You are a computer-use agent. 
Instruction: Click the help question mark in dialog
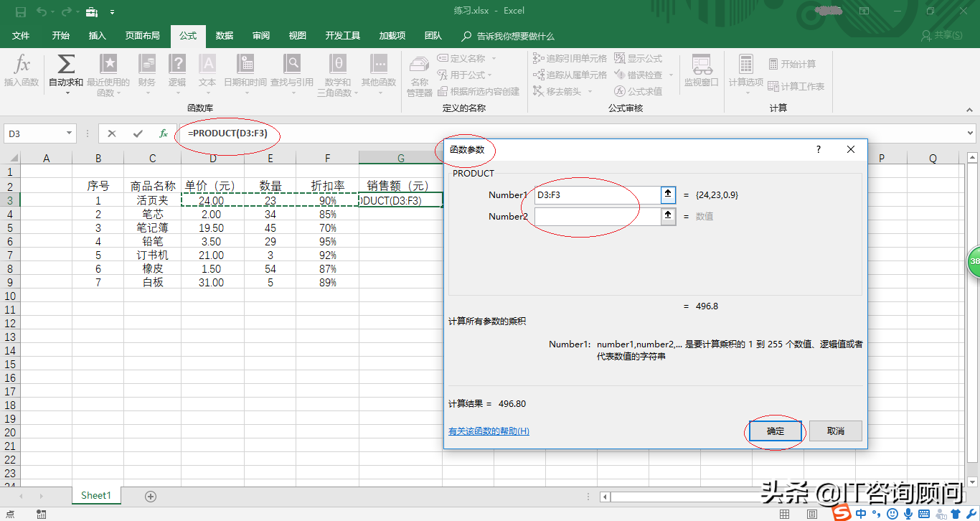click(x=819, y=149)
